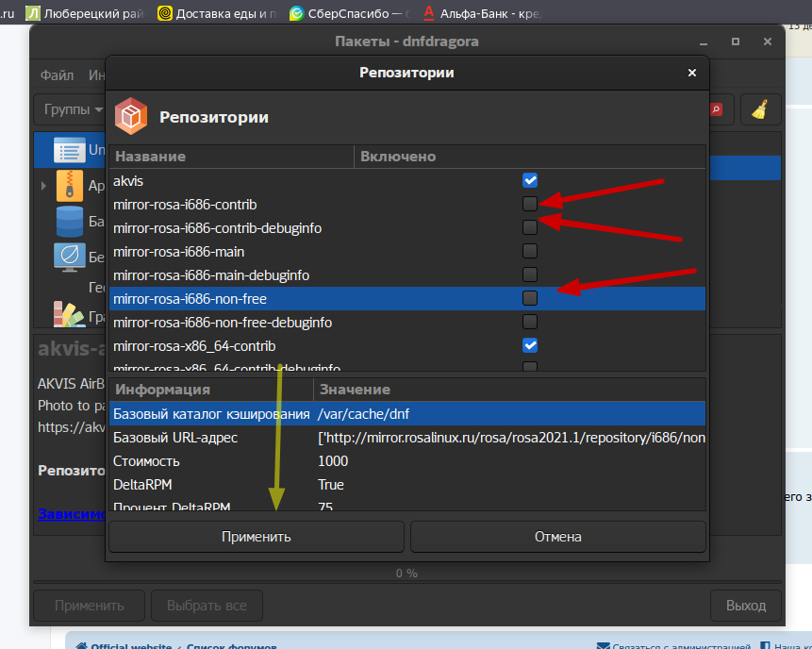The width and height of the screenshot is (812, 649).
Task: Open the Доставка еды browser bookmark
Action: (x=218, y=13)
